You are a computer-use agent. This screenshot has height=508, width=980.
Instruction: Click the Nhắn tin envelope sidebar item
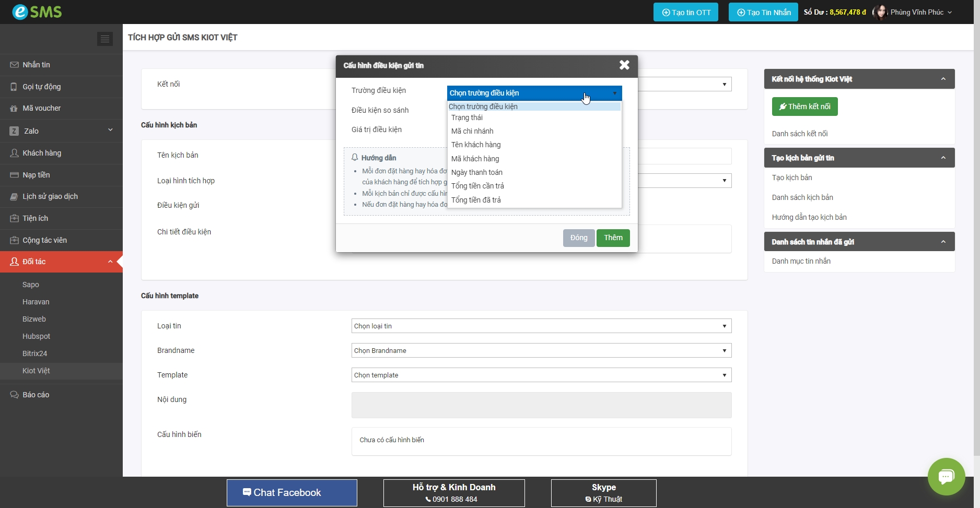[x=36, y=65]
